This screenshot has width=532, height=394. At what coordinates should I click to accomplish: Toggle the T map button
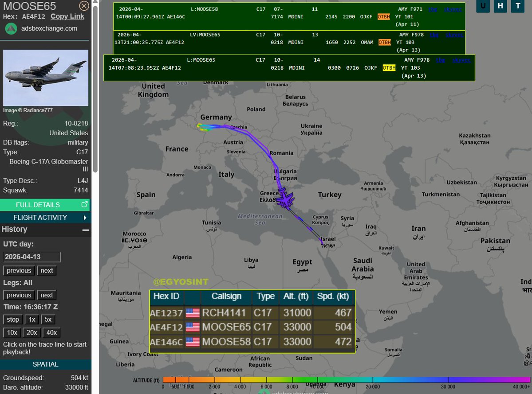point(518,6)
